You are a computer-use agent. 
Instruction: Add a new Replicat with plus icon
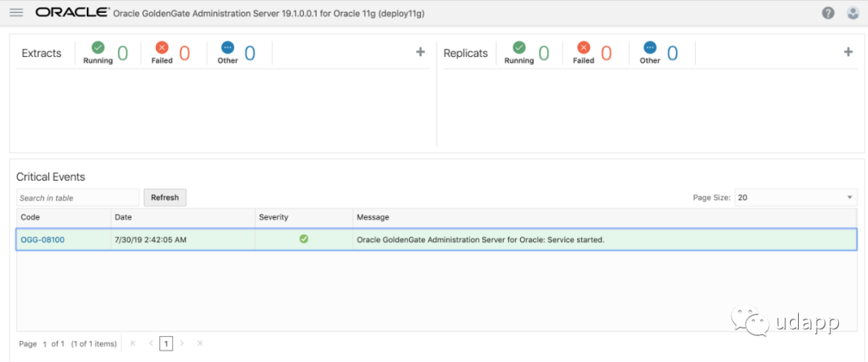tap(848, 52)
